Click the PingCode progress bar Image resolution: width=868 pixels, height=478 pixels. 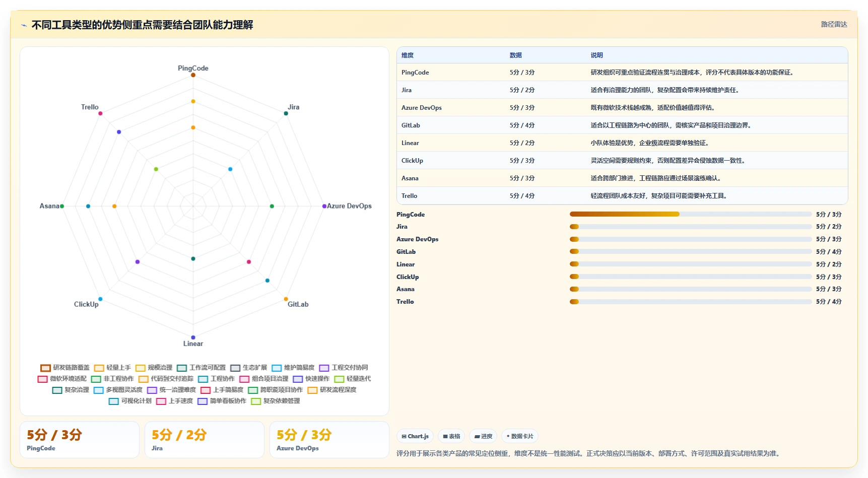(x=691, y=214)
